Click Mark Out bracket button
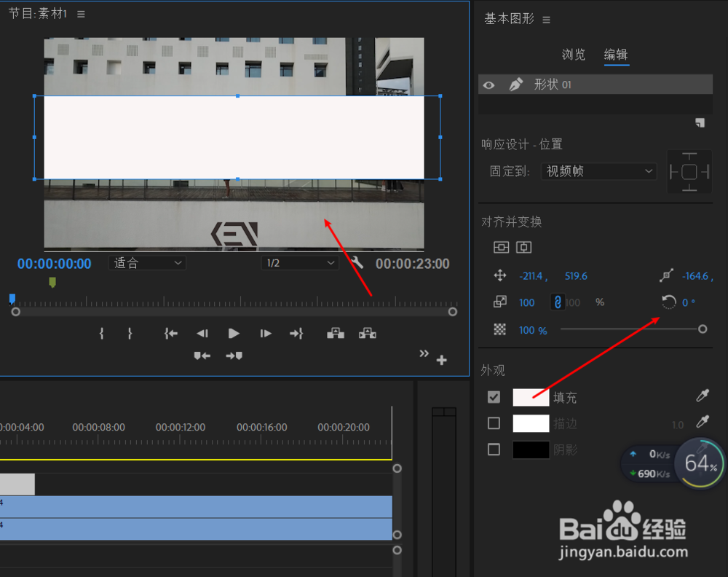This screenshot has width=728, height=577. pyautogui.click(x=130, y=333)
